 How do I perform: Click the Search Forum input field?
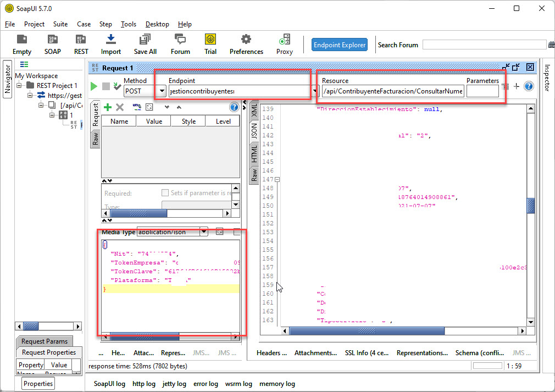pyautogui.click(x=484, y=45)
